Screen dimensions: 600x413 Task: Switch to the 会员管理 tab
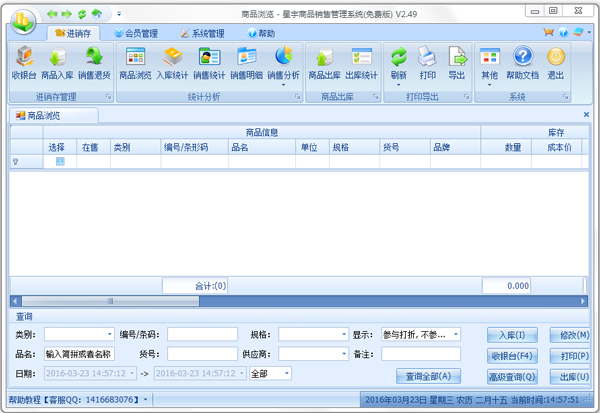[136, 34]
